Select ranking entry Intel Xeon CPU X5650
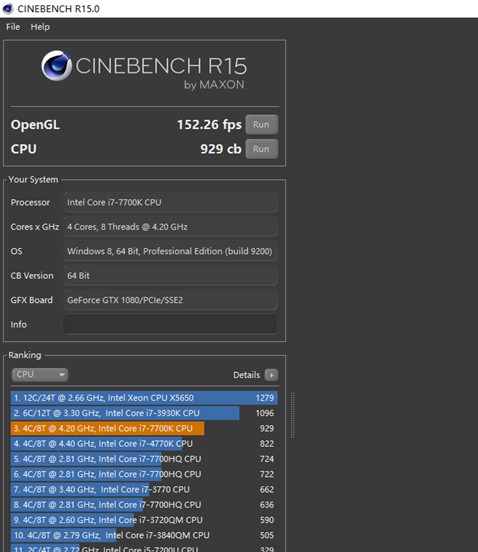The height and width of the screenshot is (552, 478). tap(144, 398)
